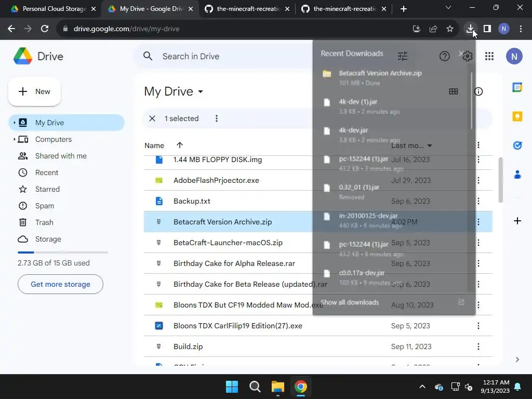Open Google Keep side panel

coord(517,116)
